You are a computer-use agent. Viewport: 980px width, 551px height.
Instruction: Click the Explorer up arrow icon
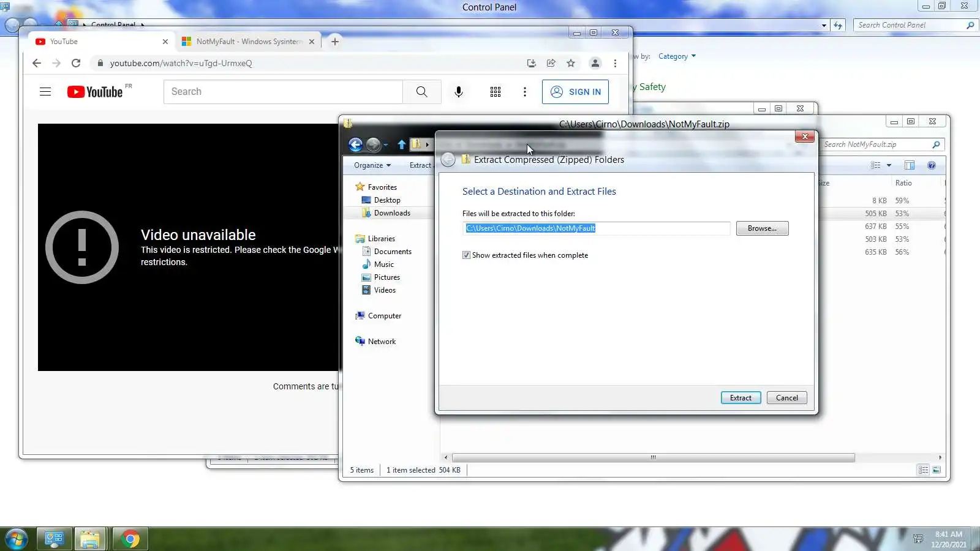[402, 144]
